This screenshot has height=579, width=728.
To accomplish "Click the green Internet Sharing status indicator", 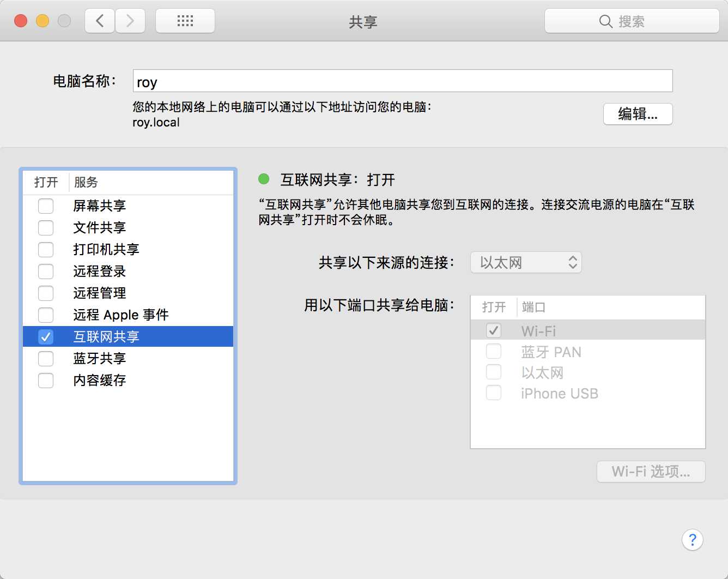I will click(264, 179).
